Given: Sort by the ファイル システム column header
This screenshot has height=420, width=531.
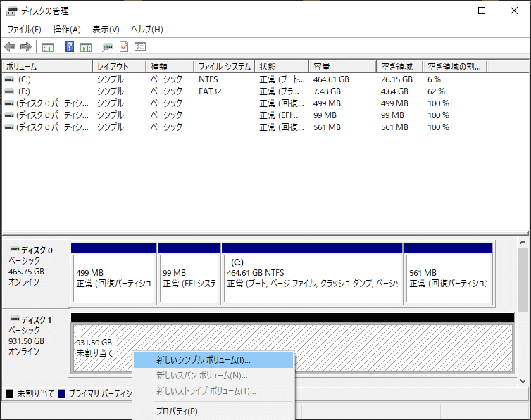Looking at the screenshot, I should pyautogui.click(x=225, y=66).
